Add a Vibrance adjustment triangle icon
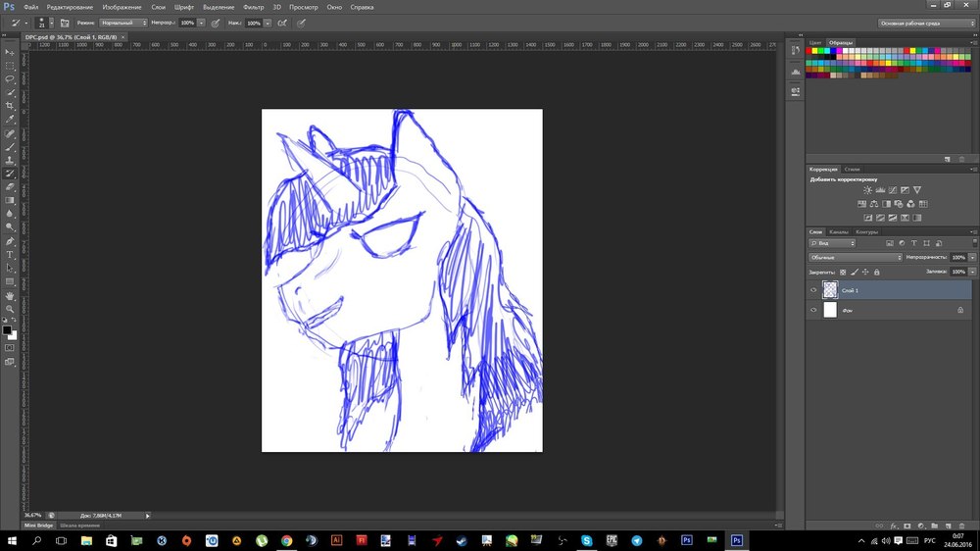This screenshot has height=551, width=980. [x=917, y=190]
